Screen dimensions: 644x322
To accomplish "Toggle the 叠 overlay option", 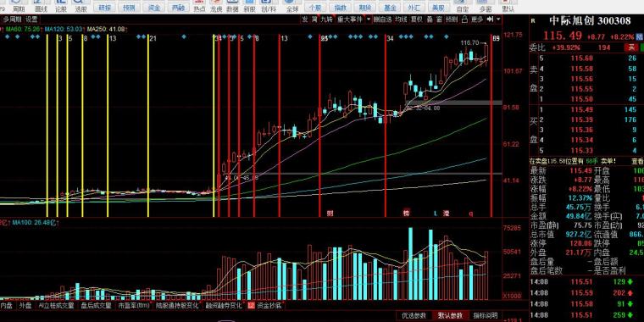I will point(430,19).
